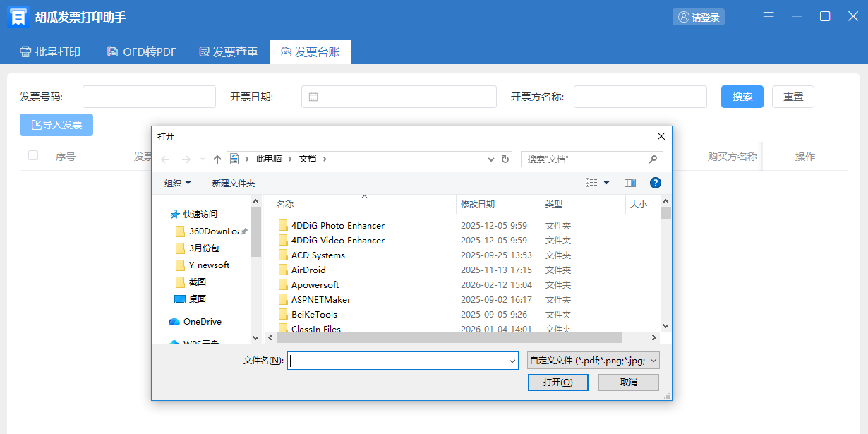Screen dimensions: 868x434
Task: Select OneDrive in navigation pane
Action: pos(202,322)
